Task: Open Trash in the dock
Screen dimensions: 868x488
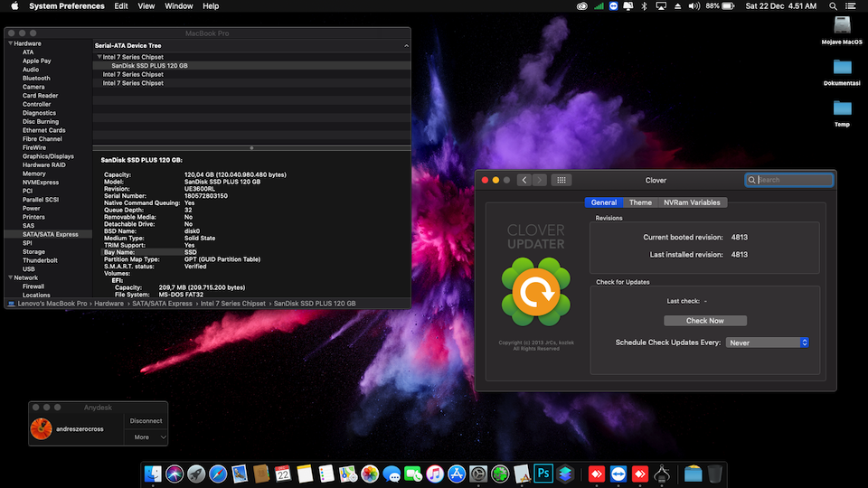Action: point(714,474)
